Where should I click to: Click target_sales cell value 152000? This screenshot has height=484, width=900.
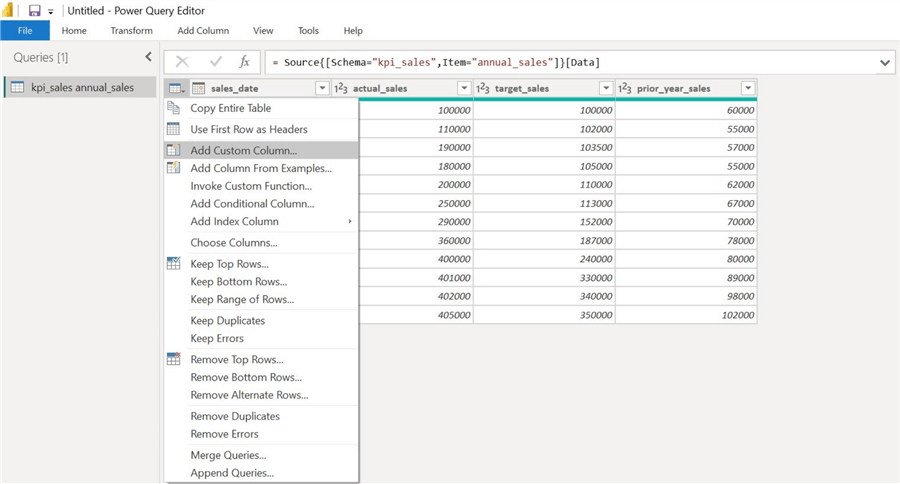click(x=545, y=222)
